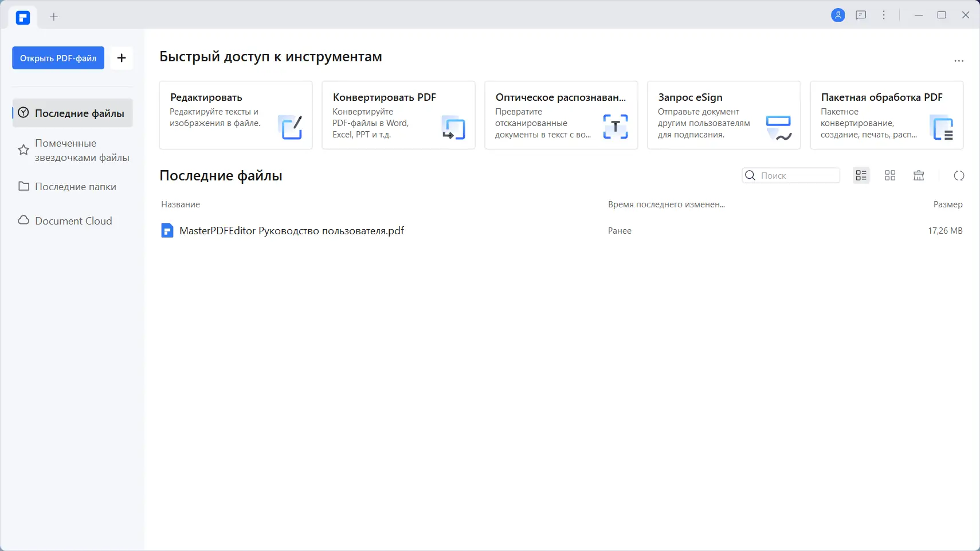Open the Оптическое распознавание (OCR) tool
The image size is (980, 551).
click(x=560, y=115)
